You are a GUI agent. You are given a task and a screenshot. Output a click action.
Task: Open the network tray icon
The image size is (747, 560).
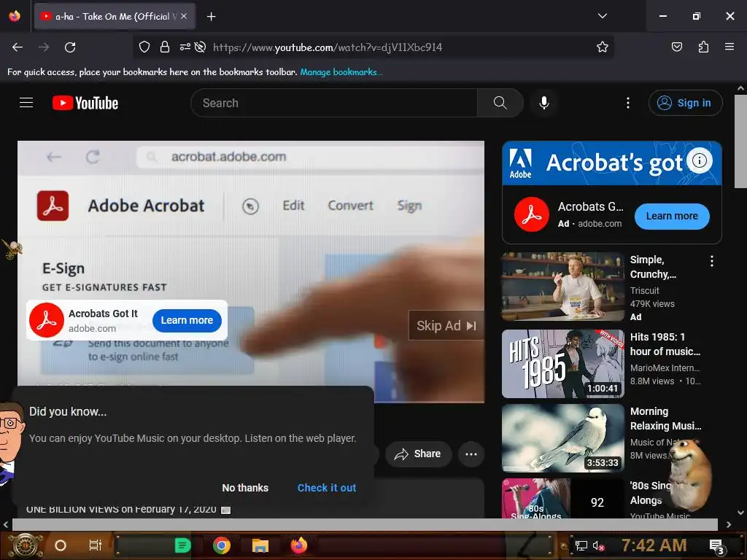pyautogui.click(x=581, y=545)
